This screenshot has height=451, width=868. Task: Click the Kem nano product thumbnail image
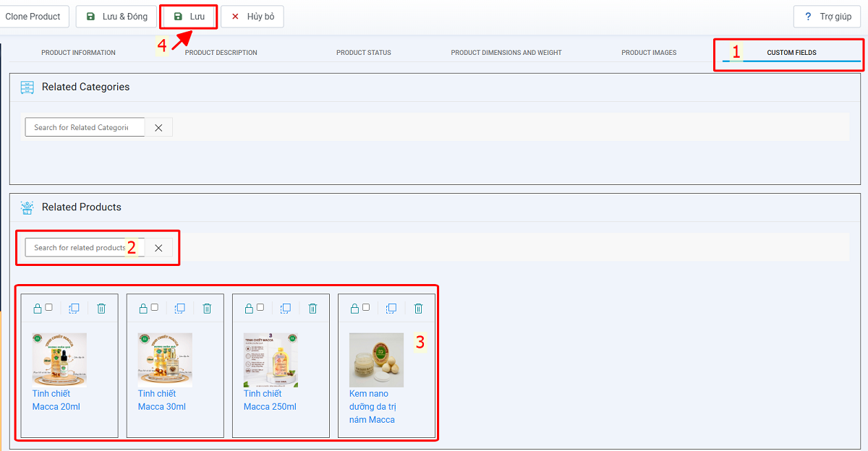pyautogui.click(x=376, y=360)
